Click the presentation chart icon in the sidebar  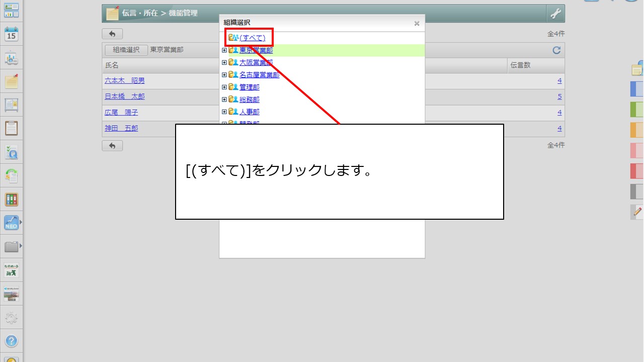coord(11,58)
